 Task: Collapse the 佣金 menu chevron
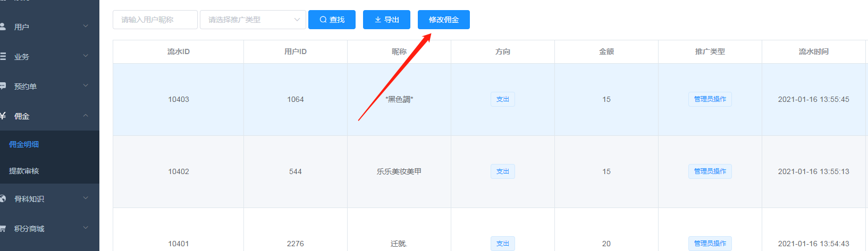pos(86,115)
